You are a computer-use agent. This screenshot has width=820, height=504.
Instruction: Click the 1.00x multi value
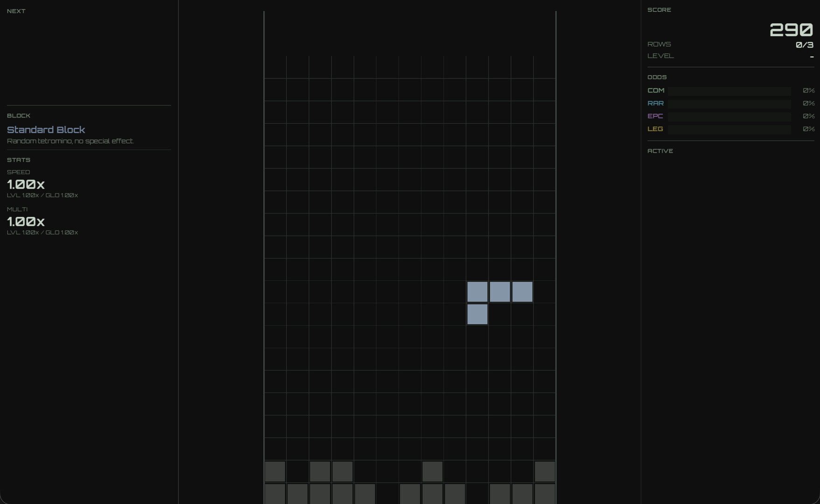pyautogui.click(x=26, y=222)
